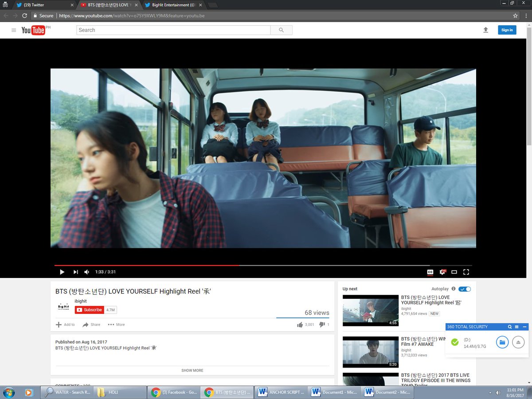
Task: Click the video frame of the bus scene
Action: tap(263, 158)
